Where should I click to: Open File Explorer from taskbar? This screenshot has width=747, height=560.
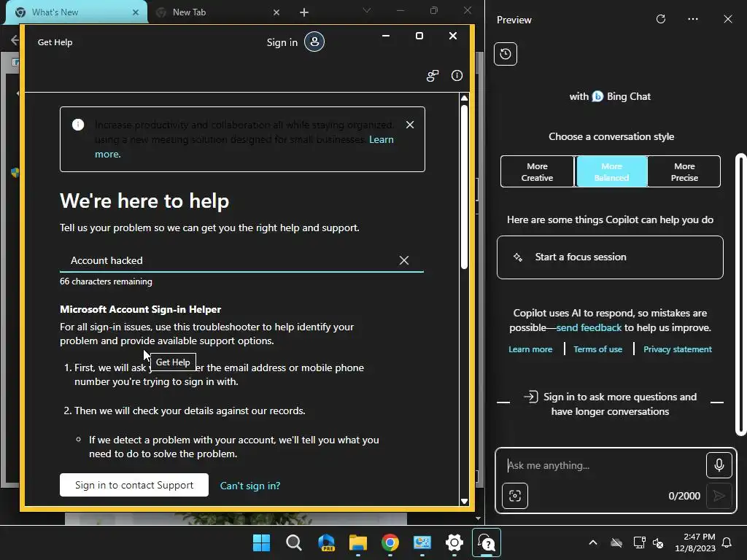point(357,542)
